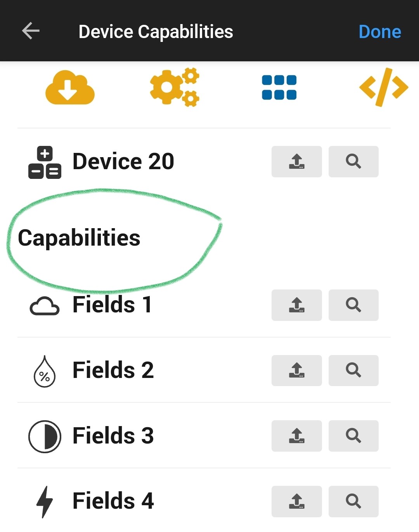Viewport: 419px width, 532px height.
Task: Open the Fields 1 cloud item
Action: pos(112,305)
